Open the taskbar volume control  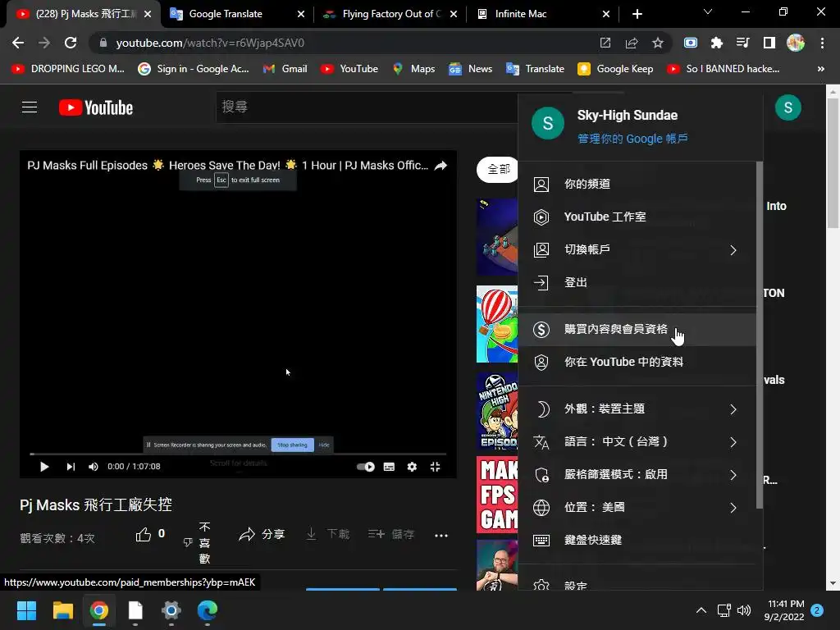coord(743,610)
